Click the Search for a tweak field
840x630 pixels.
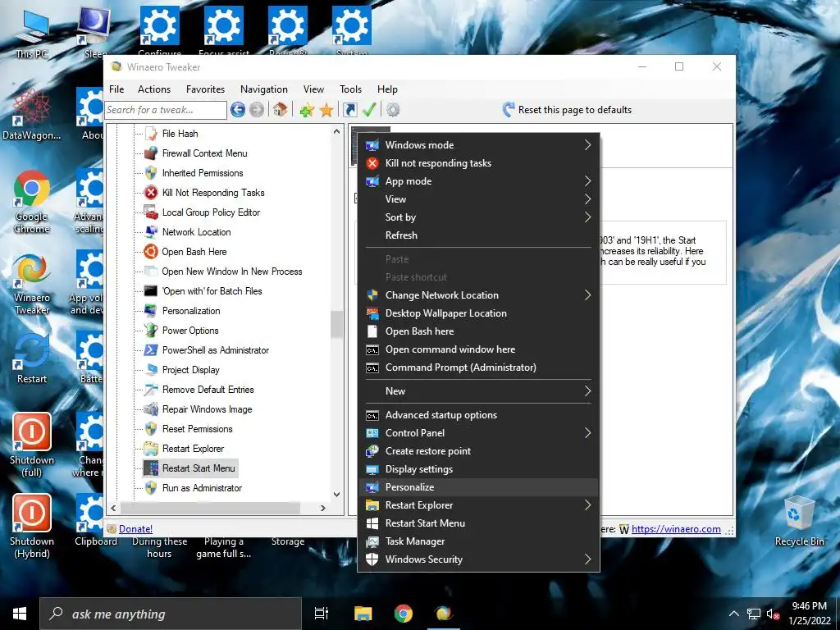tap(166, 110)
